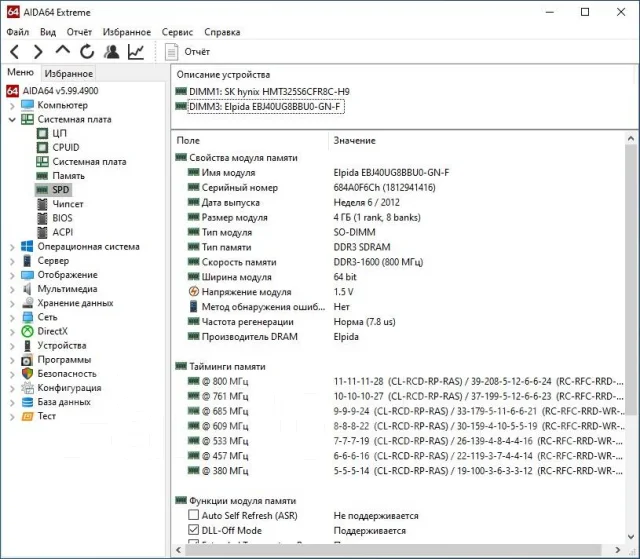Expand the Сеть node

click(x=12, y=318)
